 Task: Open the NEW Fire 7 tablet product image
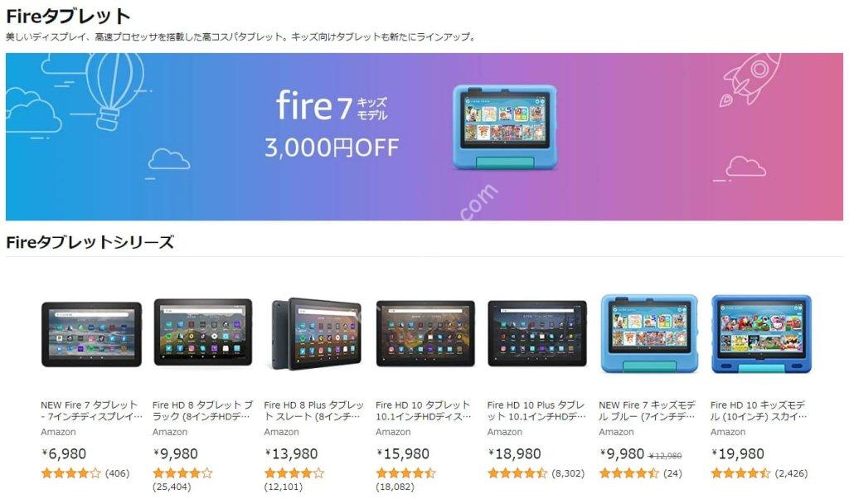click(x=91, y=334)
